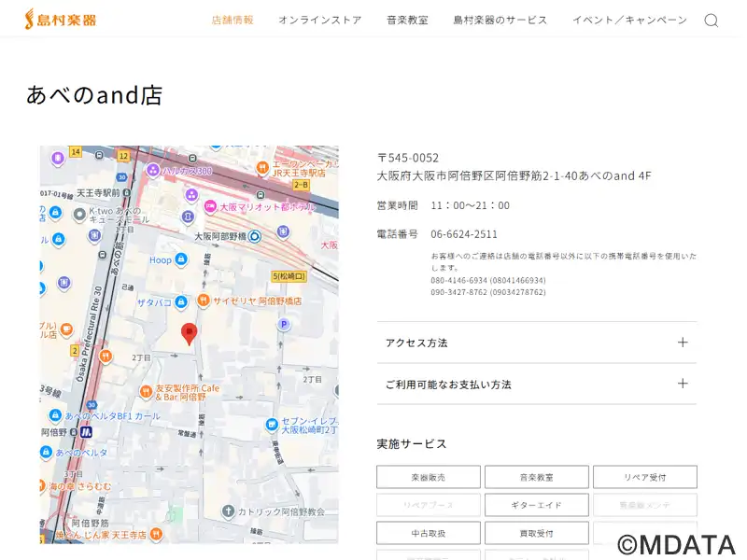Select the parking P marker on map

[284, 325]
